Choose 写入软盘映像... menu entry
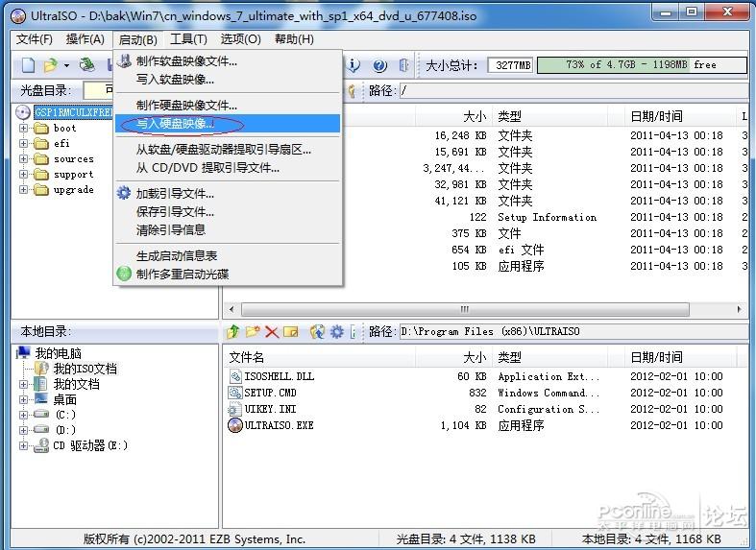Image resolution: width=756 pixels, height=550 pixels. pyautogui.click(x=228, y=80)
